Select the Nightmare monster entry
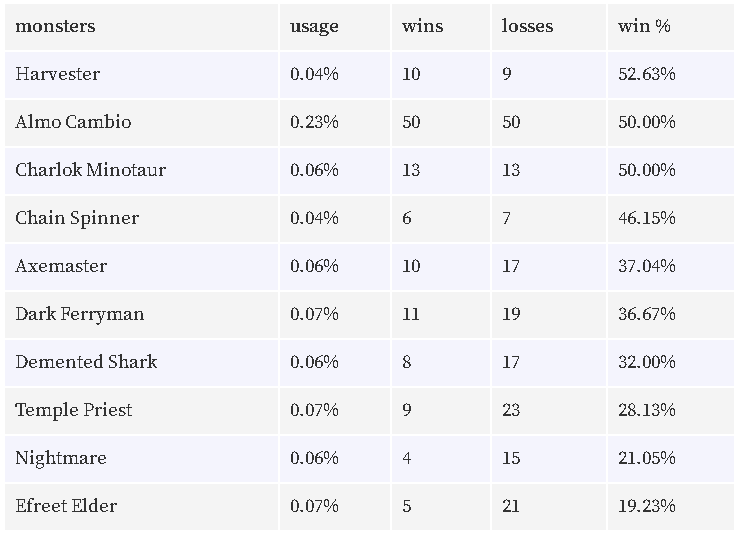 pos(61,458)
